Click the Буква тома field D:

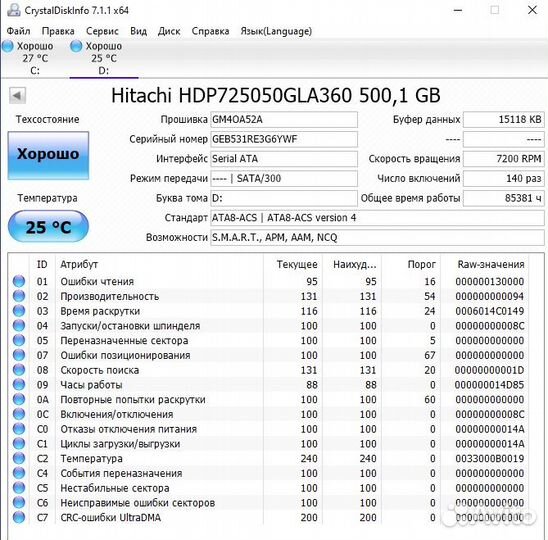click(284, 198)
